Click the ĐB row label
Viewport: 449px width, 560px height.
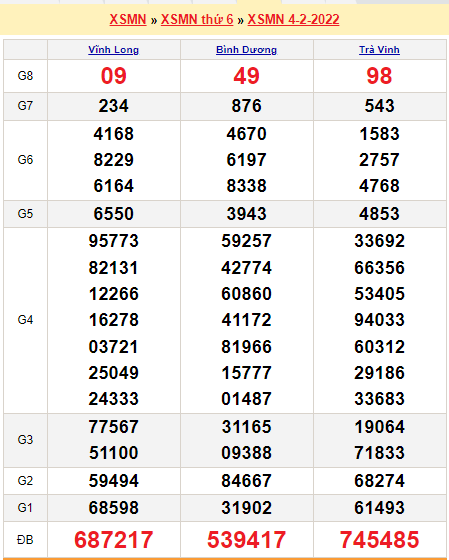click(x=25, y=540)
